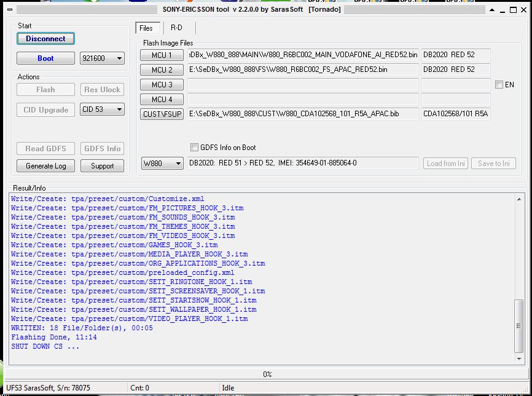
Task: Click MCU 2 to choose FS file
Action: 162,69
